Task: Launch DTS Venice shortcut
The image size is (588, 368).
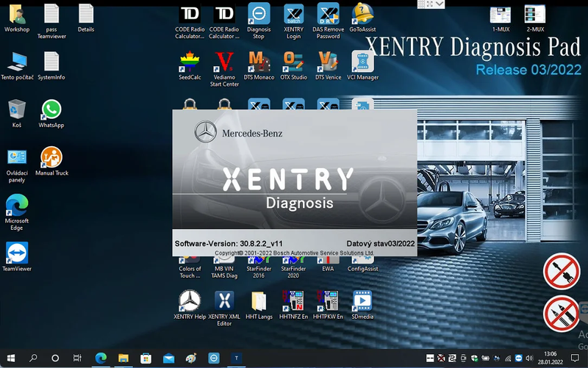Action: pyautogui.click(x=328, y=66)
